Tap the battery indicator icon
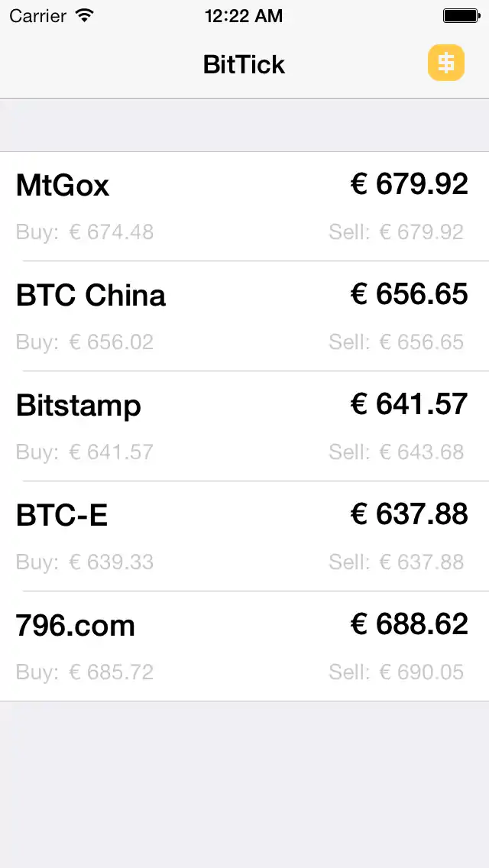Screen dimensions: 489x868 [x=461, y=15]
